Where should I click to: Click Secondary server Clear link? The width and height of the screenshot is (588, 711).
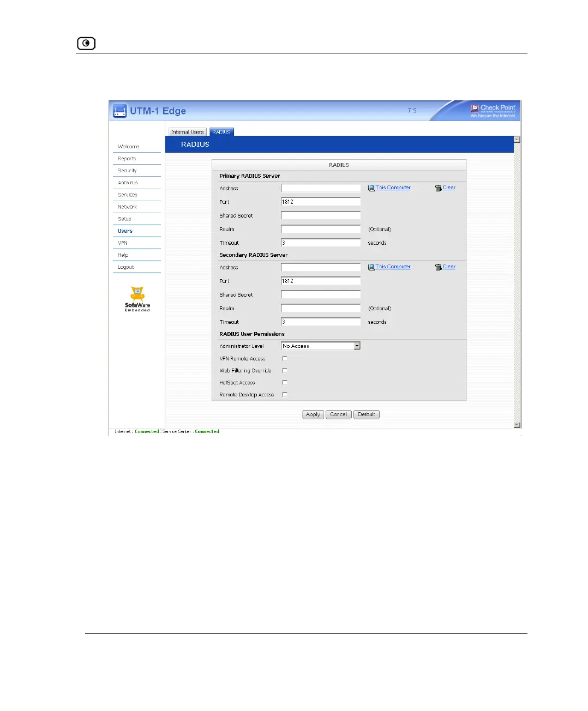pos(449,267)
